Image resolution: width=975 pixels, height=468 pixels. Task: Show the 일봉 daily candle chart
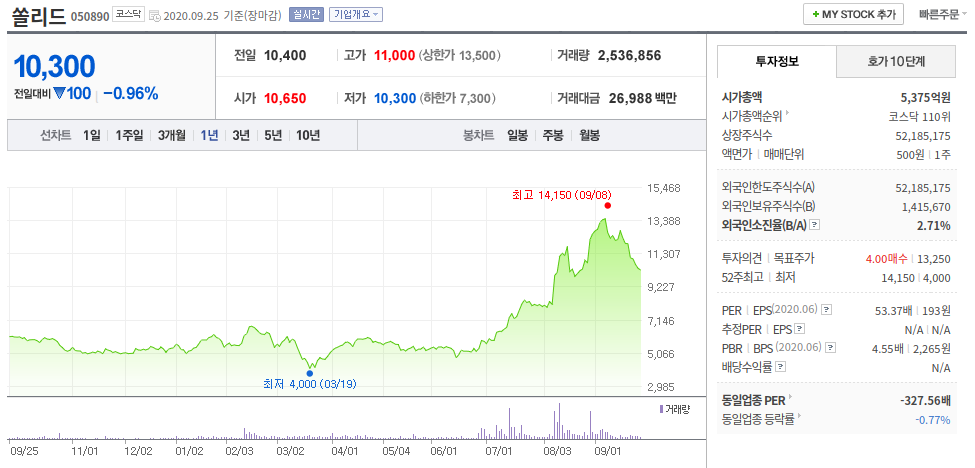517,135
